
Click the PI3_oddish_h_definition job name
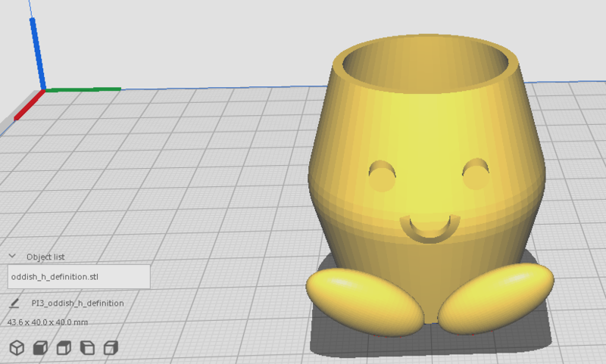point(77,303)
